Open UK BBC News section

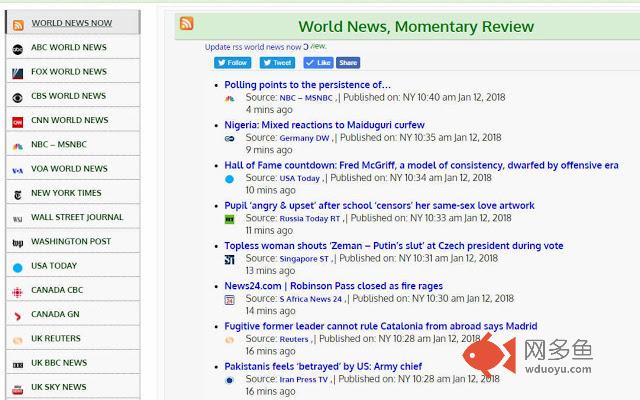(x=73, y=362)
